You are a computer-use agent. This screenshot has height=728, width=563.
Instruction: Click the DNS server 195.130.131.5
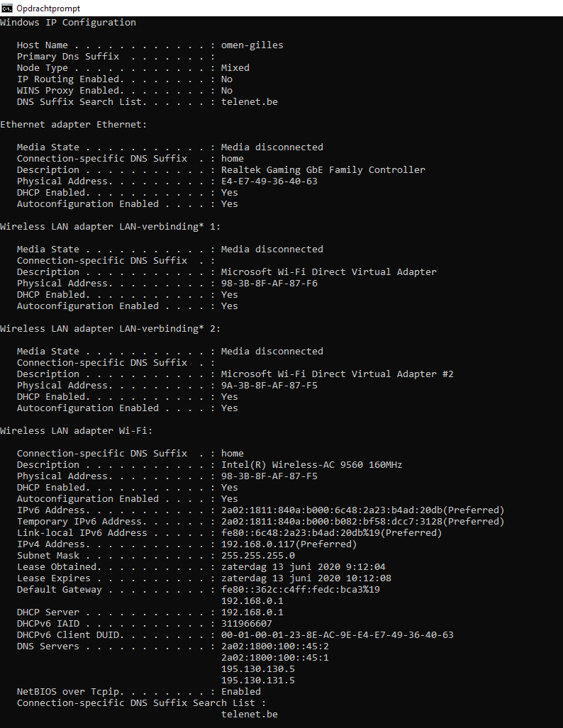point(257,681)
